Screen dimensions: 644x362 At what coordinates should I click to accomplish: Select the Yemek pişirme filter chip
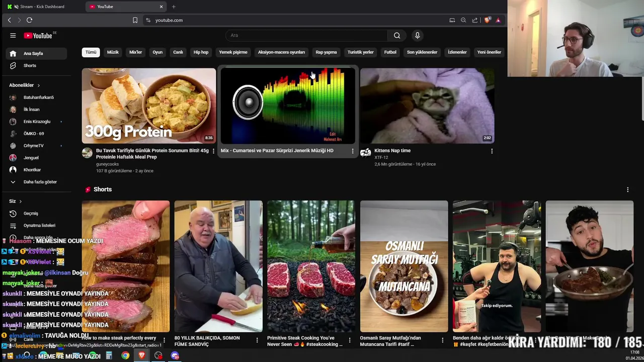(x=233, y=52)
